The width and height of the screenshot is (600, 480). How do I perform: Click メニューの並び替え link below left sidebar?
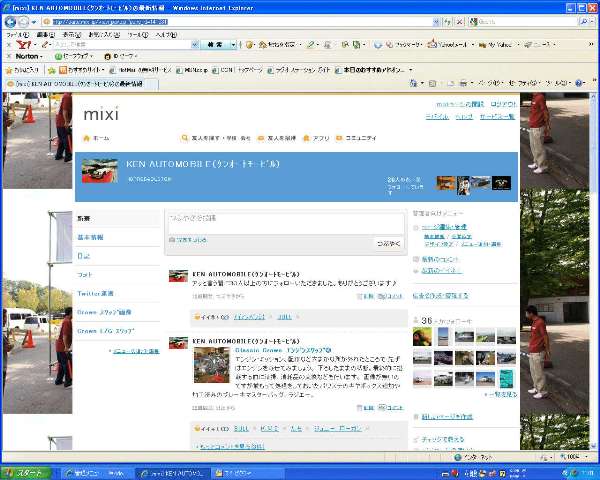point(135,351)
